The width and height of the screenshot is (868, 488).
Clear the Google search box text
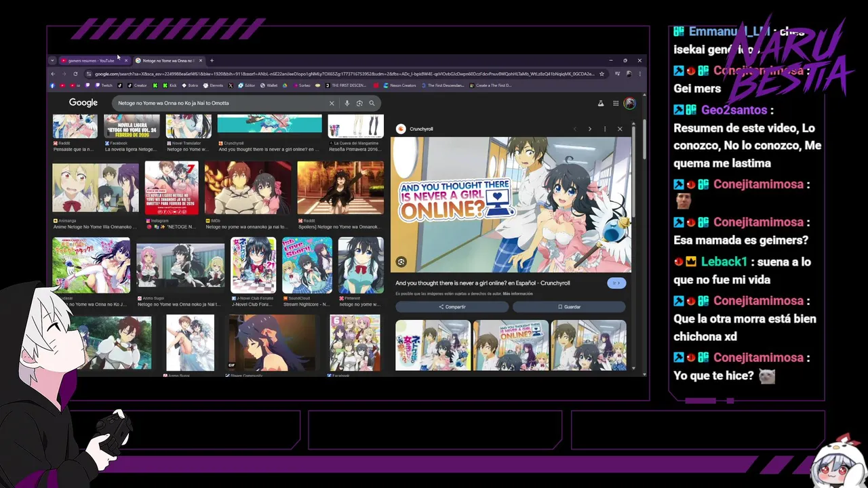332,103
